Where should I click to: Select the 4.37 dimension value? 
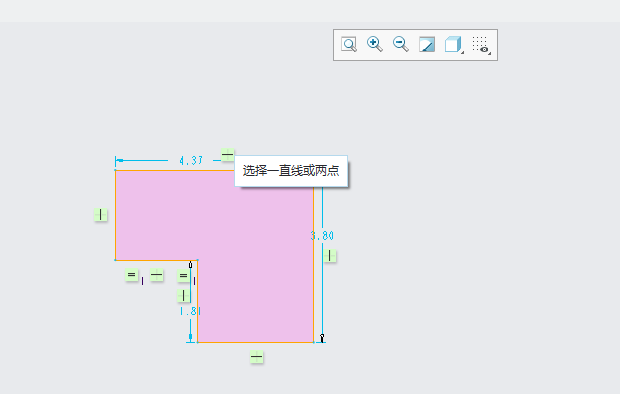click(191, 161)
